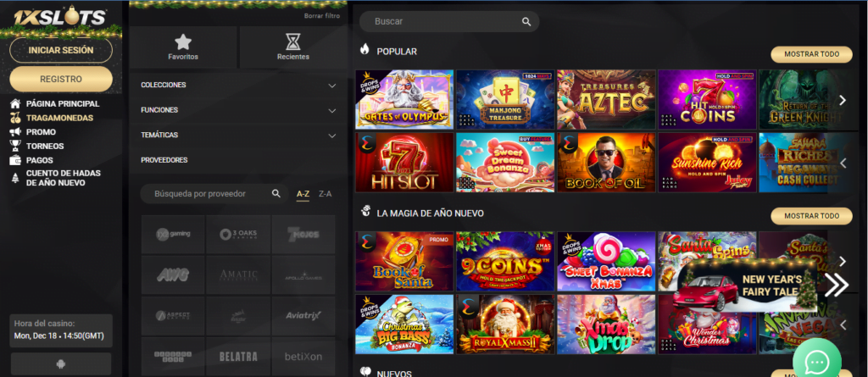
Task: Open Tragamonedas section
Action: [x=60, y=118]
